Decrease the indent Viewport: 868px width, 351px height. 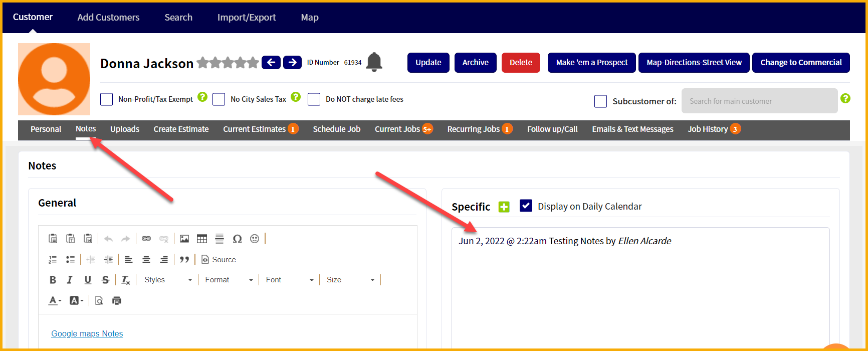[91, 259]
